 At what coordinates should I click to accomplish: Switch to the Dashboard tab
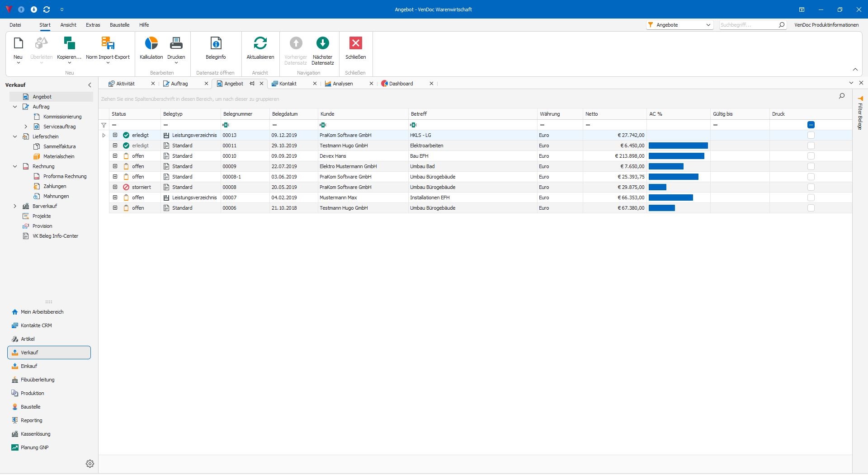(401, 84)
